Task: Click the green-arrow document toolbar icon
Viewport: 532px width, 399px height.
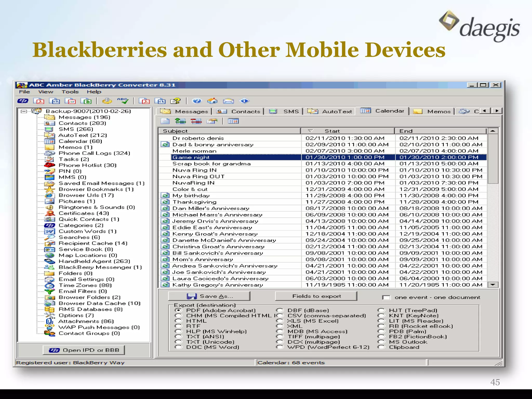Action: (86, 101)
